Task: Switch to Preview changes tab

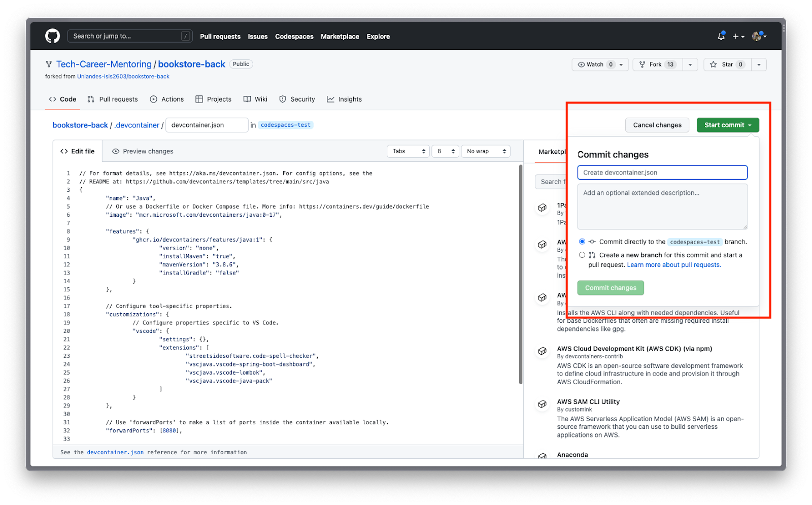Action: pos(143,151)
